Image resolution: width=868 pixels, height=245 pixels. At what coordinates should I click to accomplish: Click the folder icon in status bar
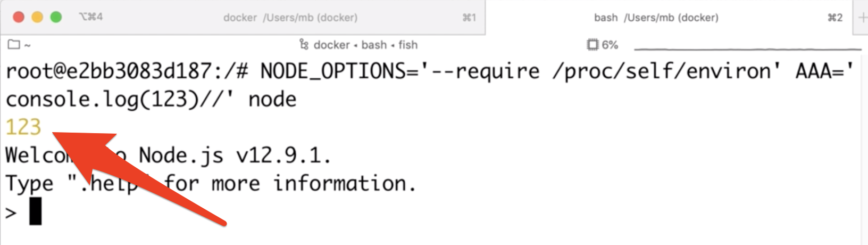[x=14, y=45]
